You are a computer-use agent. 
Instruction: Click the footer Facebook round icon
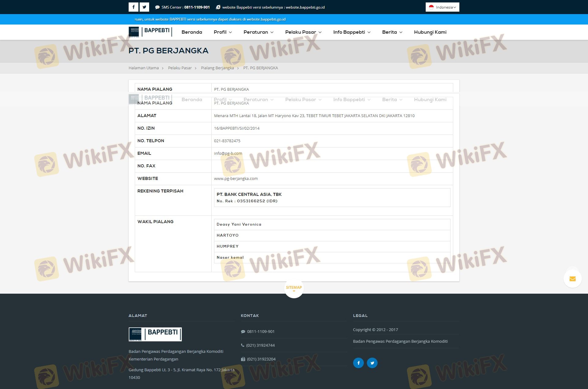358,363
